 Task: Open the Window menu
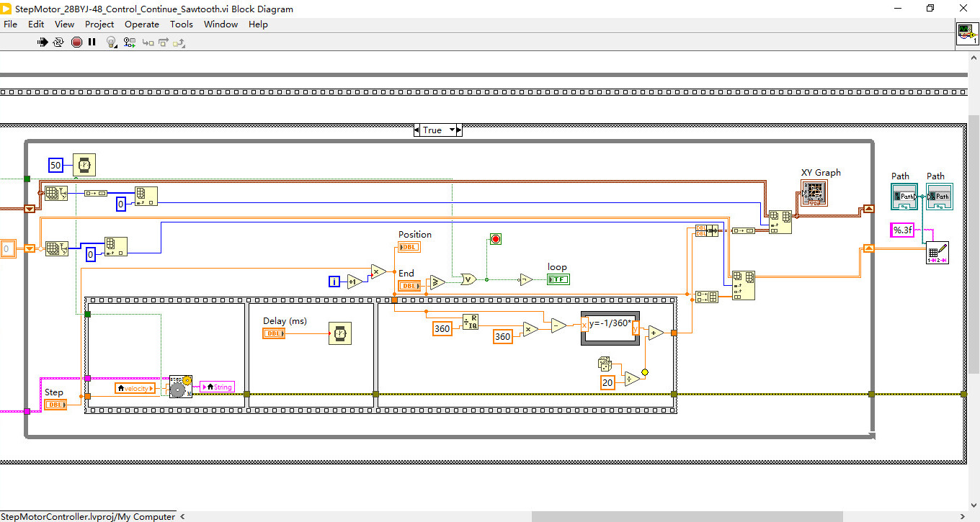pyautogui.click(x=220, y=24)
